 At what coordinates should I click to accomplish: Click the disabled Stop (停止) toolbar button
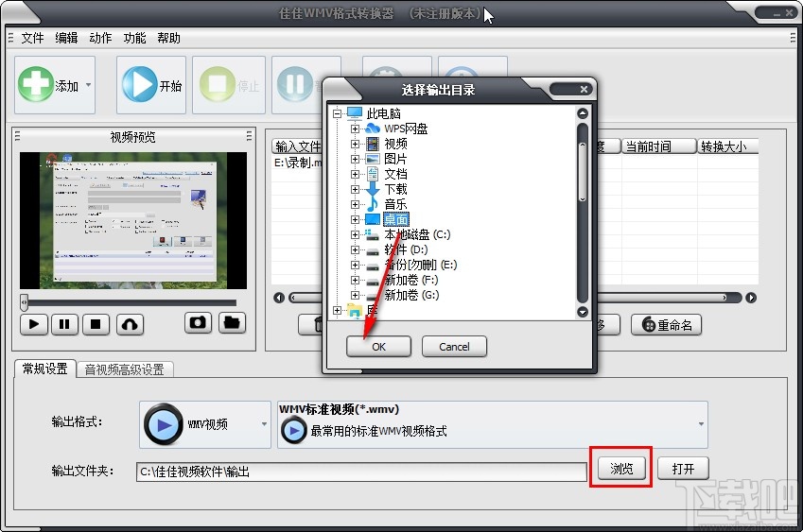pyautogui.click(x=229, y=85)
